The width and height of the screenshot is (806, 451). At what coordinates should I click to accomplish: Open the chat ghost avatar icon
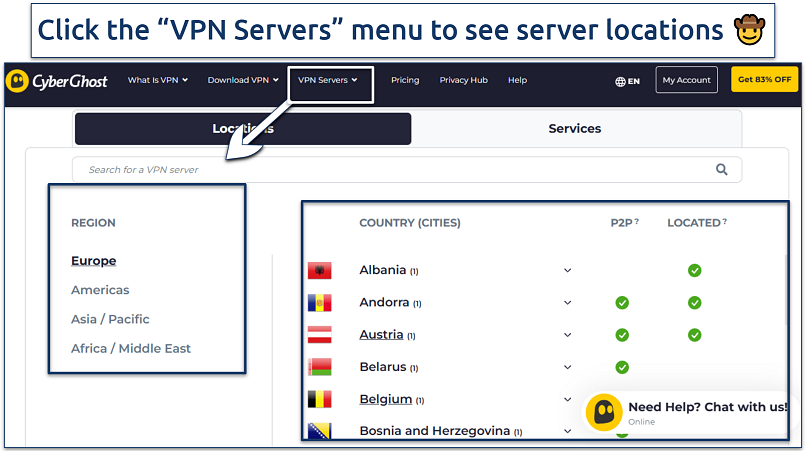pos(604,414)
